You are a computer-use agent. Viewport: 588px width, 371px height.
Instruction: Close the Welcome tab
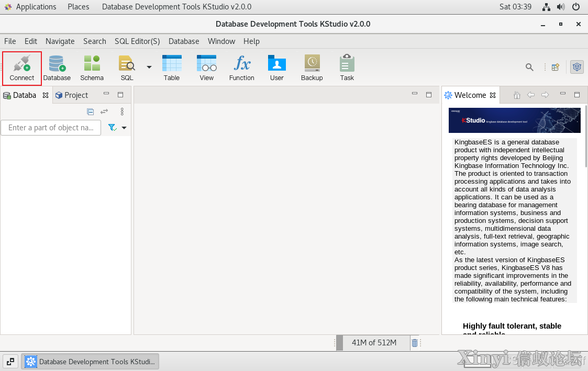tap(493, 95)
